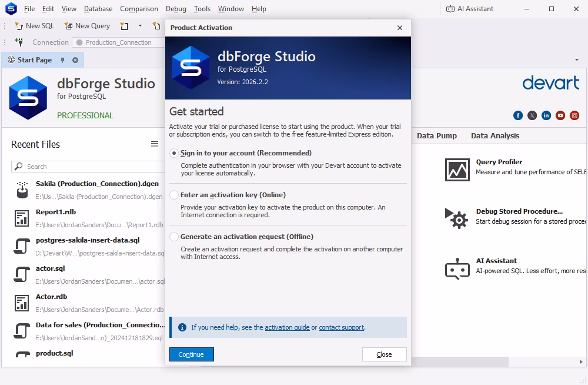Expand the toolbar dropdown arrow near New Query
588x385 pixels.
[x=140, y=26]
